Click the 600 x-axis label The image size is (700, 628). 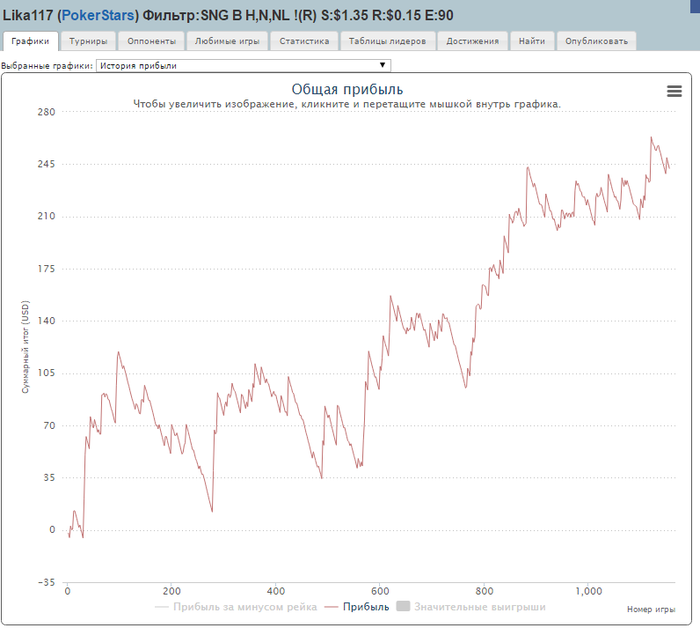pos(380,591)
